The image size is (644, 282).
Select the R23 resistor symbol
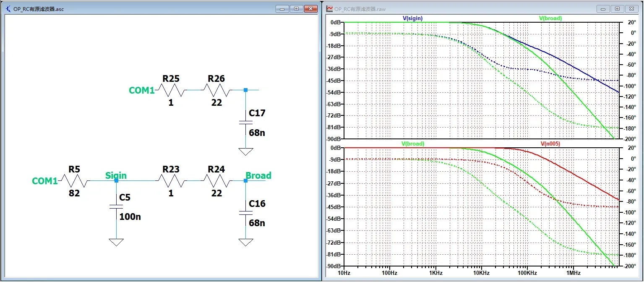pos(171,180)
